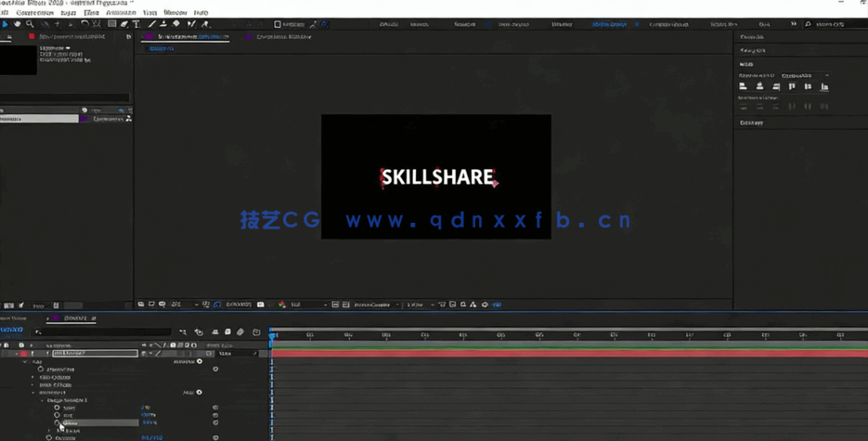Select the Selection arrow tool
The width and height of the screenshot is (868, 441).
(x=5, y=24)
